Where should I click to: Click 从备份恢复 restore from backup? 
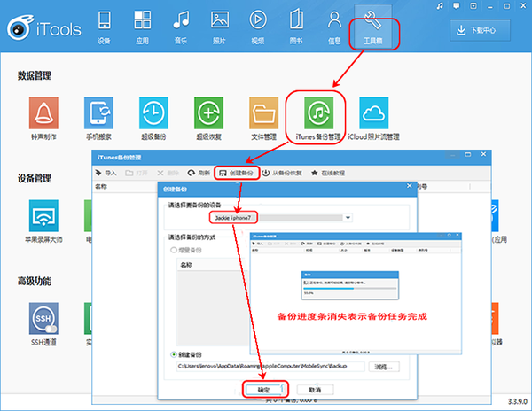coord(282,173)
